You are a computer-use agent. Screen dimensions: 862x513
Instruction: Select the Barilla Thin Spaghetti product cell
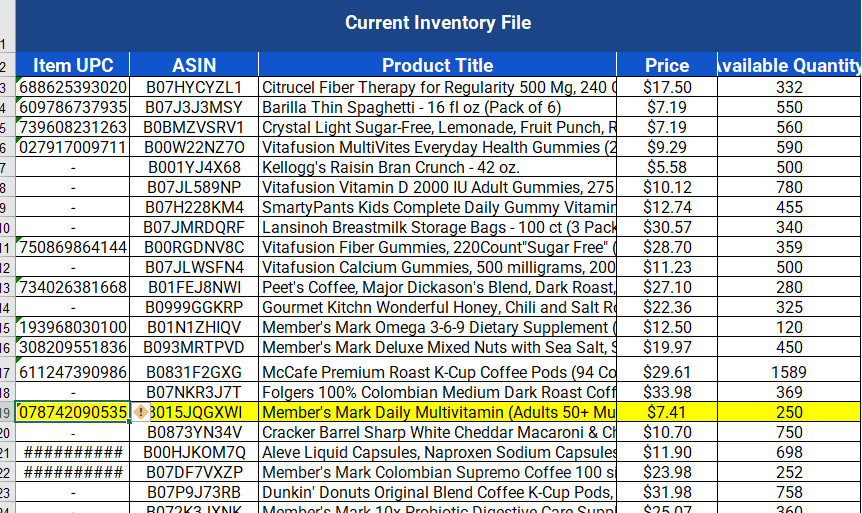click(x=438, y=107)
